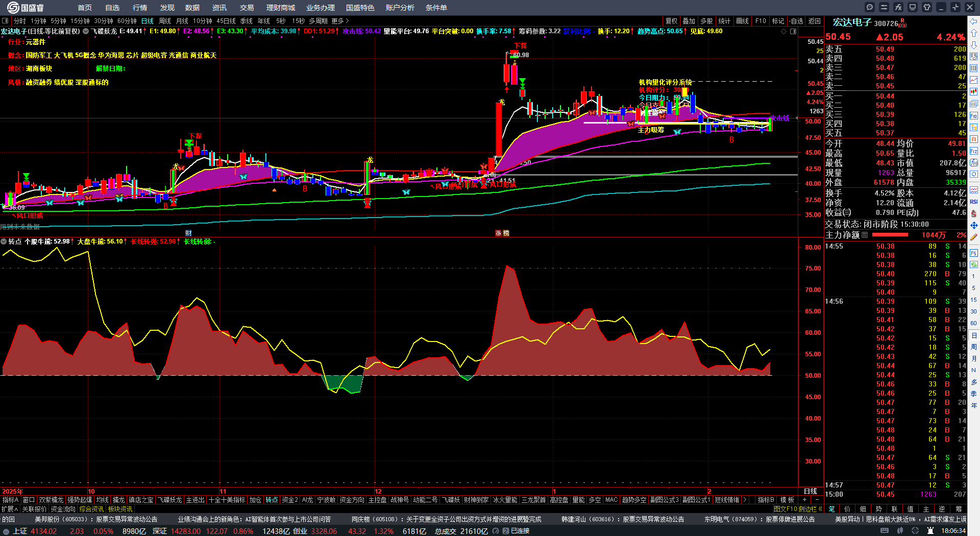Screen dimensions: 980x536
Task: Toggle the round indicator beside 飞碟妖龙
Action: [x=86, y=31]
